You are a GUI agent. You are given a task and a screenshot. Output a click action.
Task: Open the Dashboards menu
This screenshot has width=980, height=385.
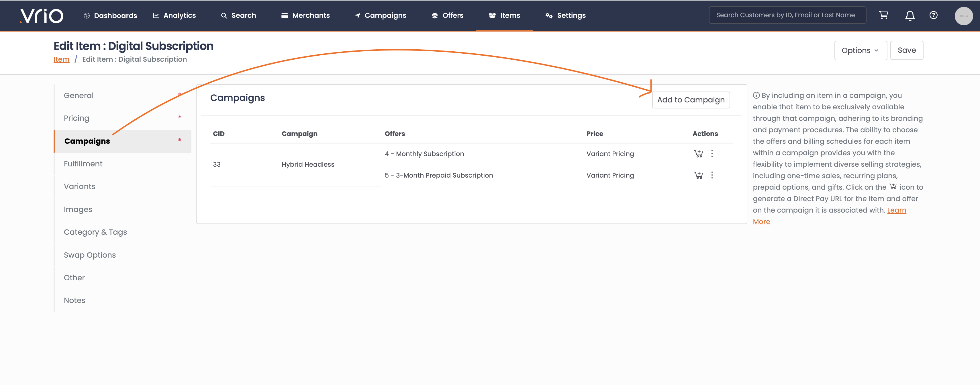[110, 15]
